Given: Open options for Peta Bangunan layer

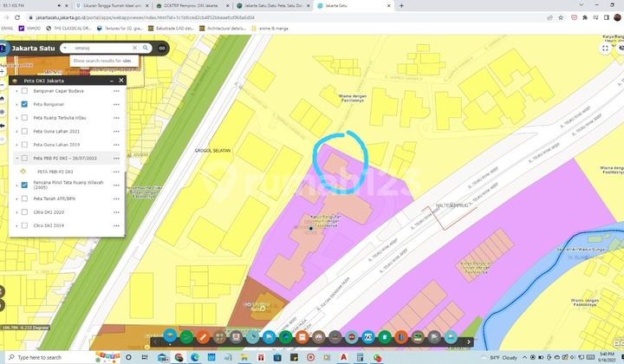Looking at the screenshot, I should pyautogui.click(x=115, y=104).
